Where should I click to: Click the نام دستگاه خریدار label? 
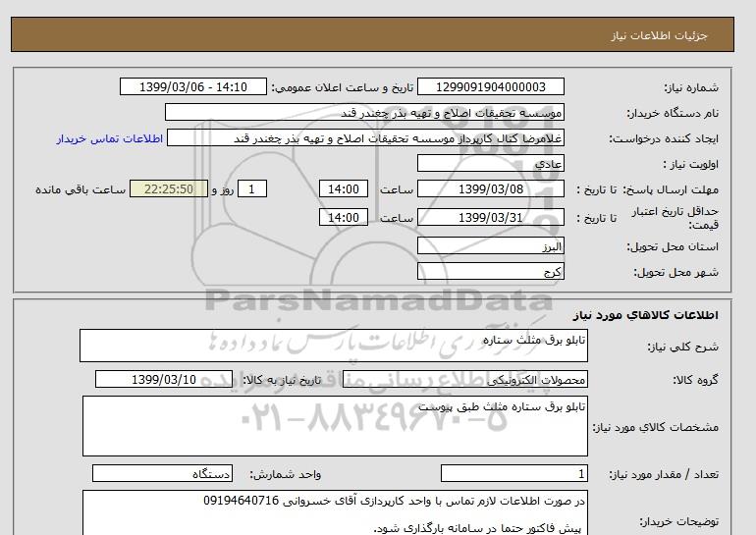673,113
